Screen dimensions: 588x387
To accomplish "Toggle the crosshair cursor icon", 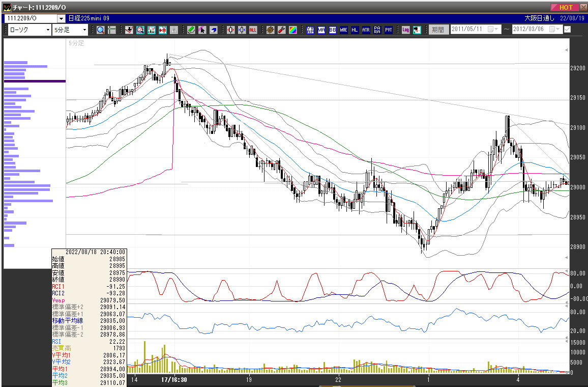I will point(112,30).
